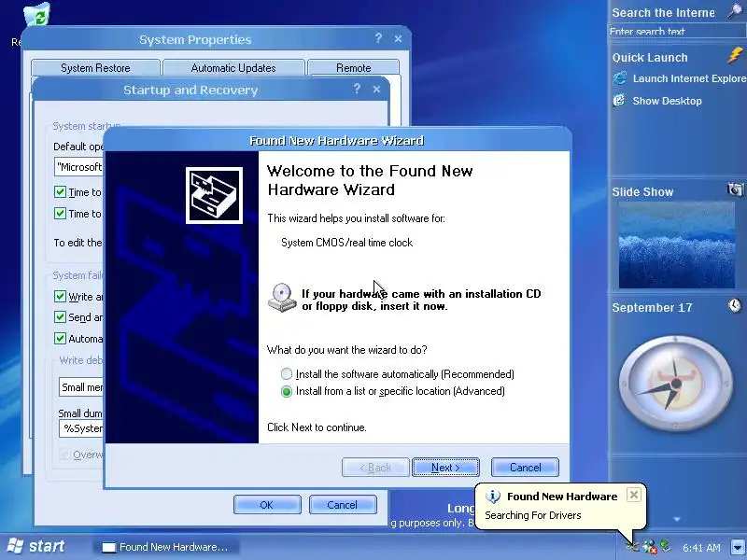Click the %System dump directory field
This screenshot has height=560, width=747.
coord(81,428)
